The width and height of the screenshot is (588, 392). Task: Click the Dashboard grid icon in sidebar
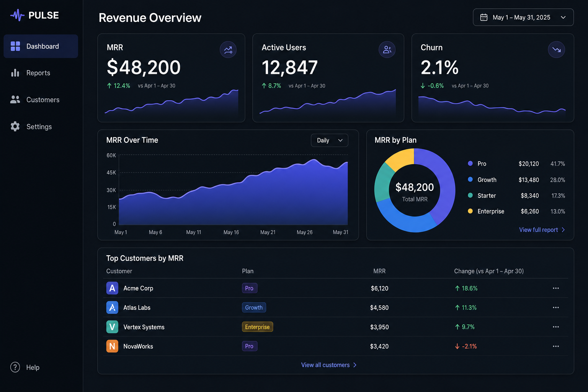click(x=15, y=46)
